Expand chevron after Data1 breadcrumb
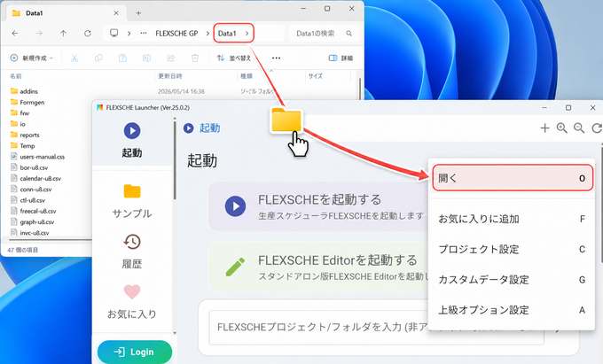 [x=247, y=34]
